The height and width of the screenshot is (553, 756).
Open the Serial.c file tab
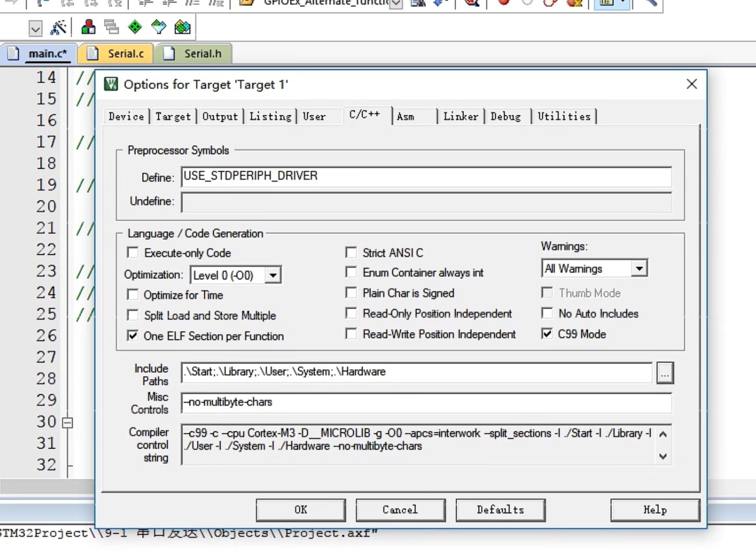pos(125,54)
